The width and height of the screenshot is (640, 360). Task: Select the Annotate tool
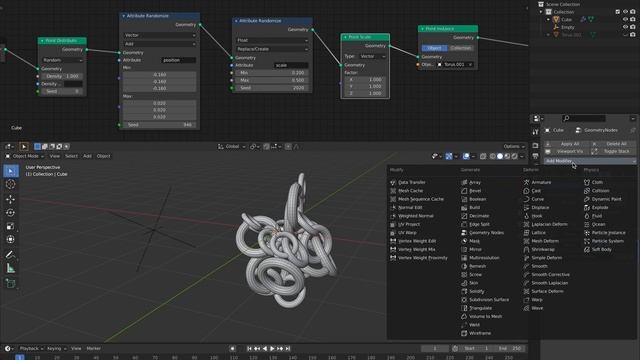pos(11,255)
